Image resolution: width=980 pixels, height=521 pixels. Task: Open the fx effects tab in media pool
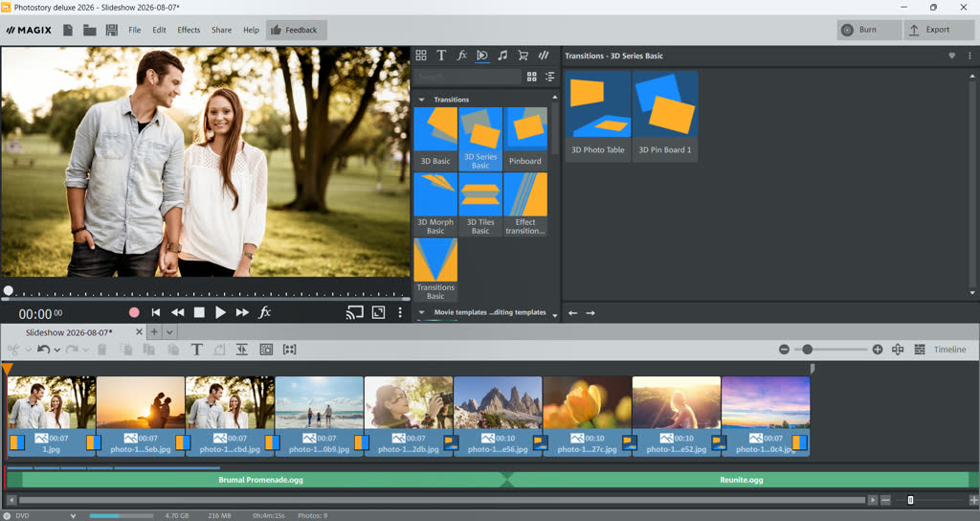pos(462,56)
